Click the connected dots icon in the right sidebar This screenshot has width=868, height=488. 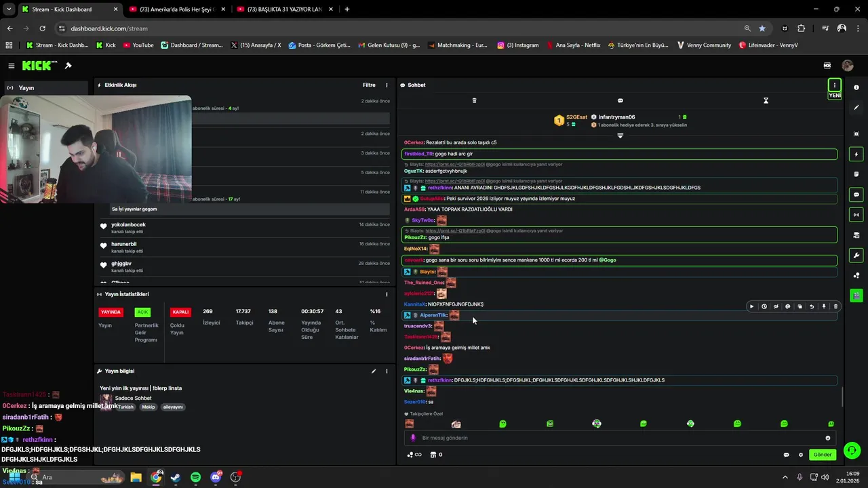pyautogui.click(x=856, y=275)
